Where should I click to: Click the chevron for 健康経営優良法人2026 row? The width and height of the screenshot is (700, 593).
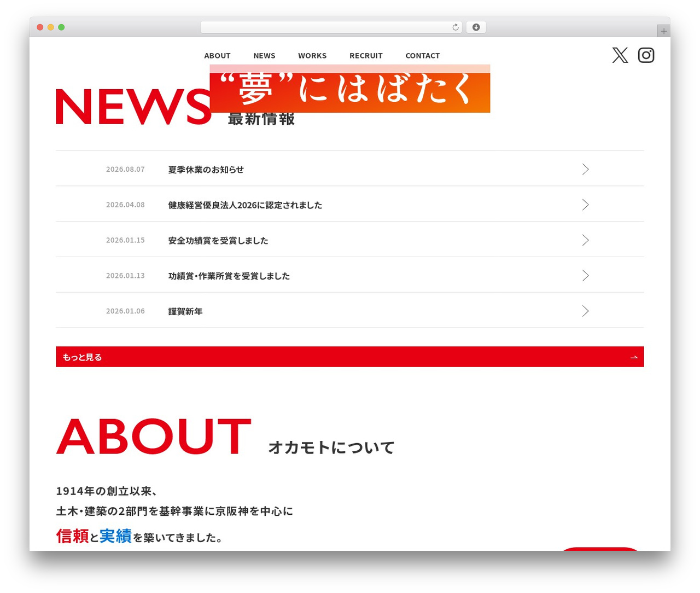(585, 205)
